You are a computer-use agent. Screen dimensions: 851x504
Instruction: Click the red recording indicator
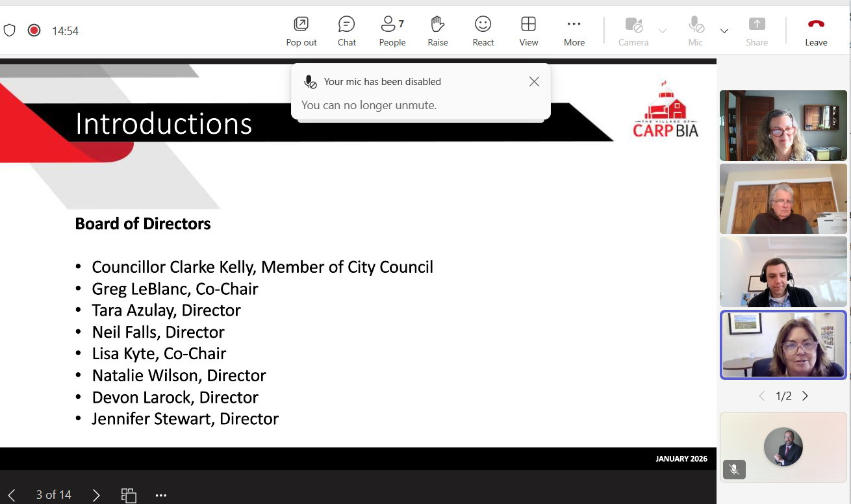coord(34,31)
